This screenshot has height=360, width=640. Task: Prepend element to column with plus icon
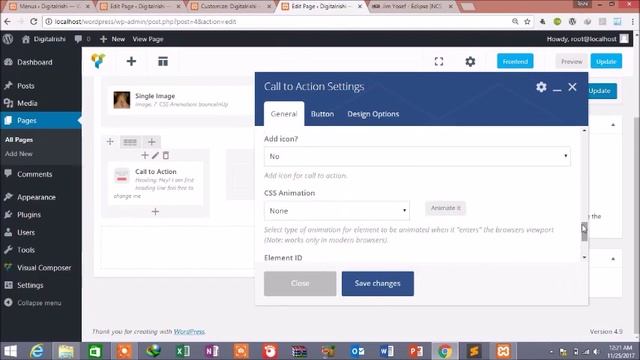(x=144, y=155)
